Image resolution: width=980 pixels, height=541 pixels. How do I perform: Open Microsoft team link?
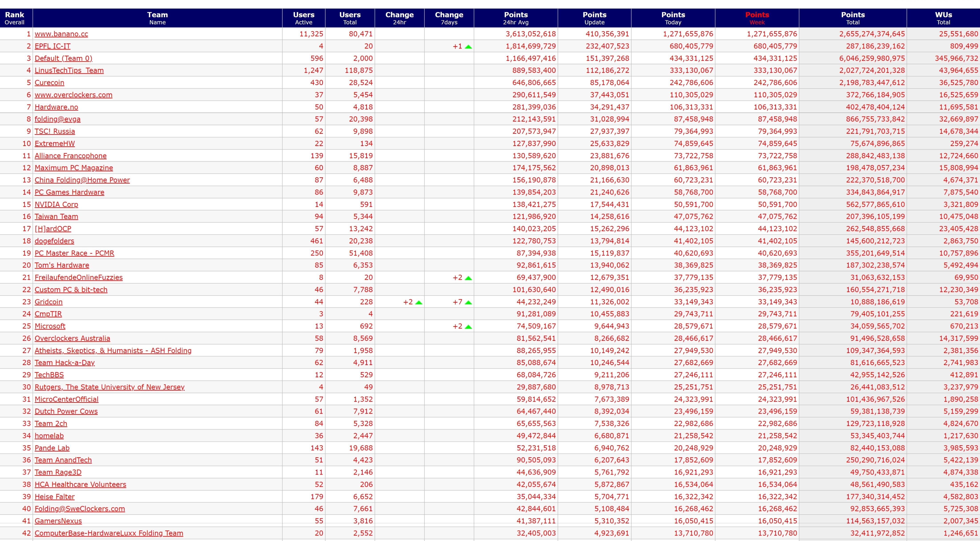[x=50, y=326]
